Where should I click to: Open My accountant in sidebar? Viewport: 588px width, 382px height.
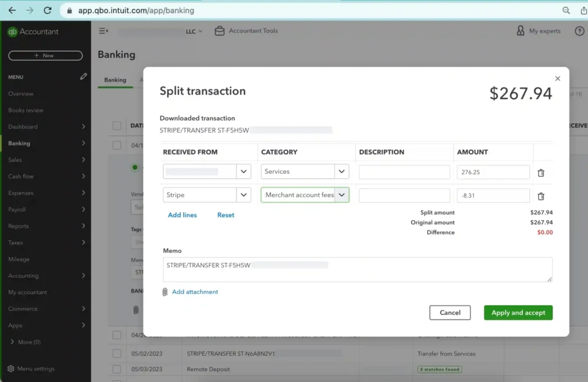(x=28, y=292)
